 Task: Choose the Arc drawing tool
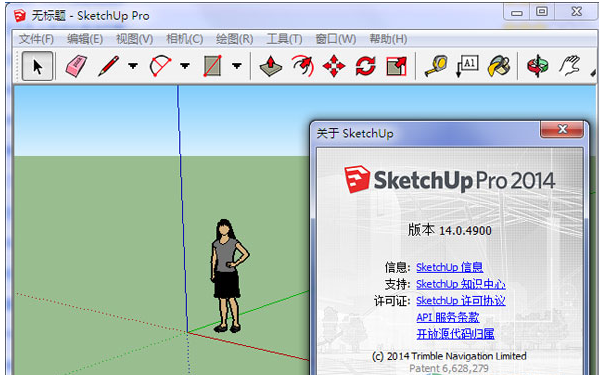click(160, 66)
